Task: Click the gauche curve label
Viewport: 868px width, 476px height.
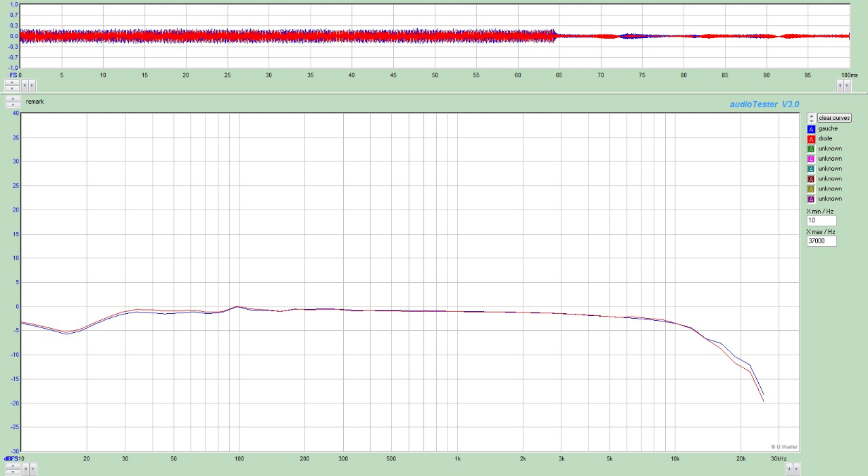Action: coord(828,129)
